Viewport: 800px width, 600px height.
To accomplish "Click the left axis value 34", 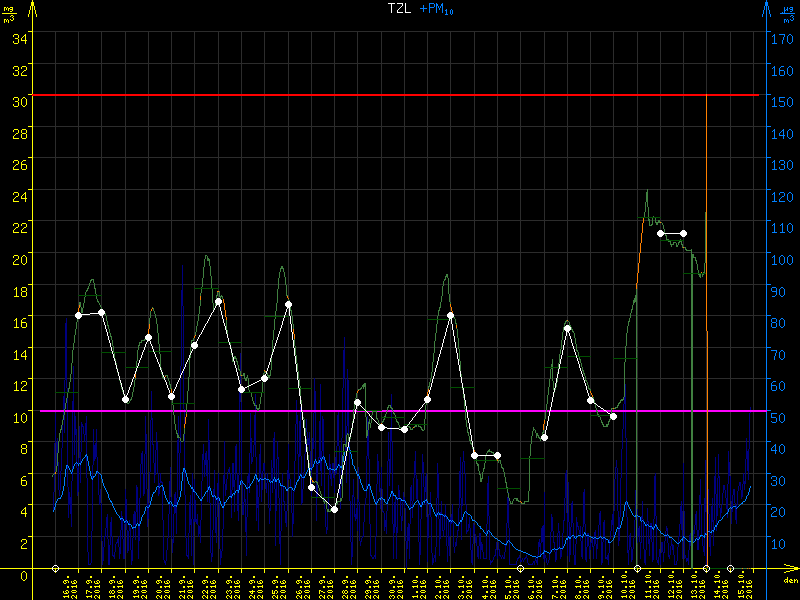I will pyautogui.click(x=20, y=38).
